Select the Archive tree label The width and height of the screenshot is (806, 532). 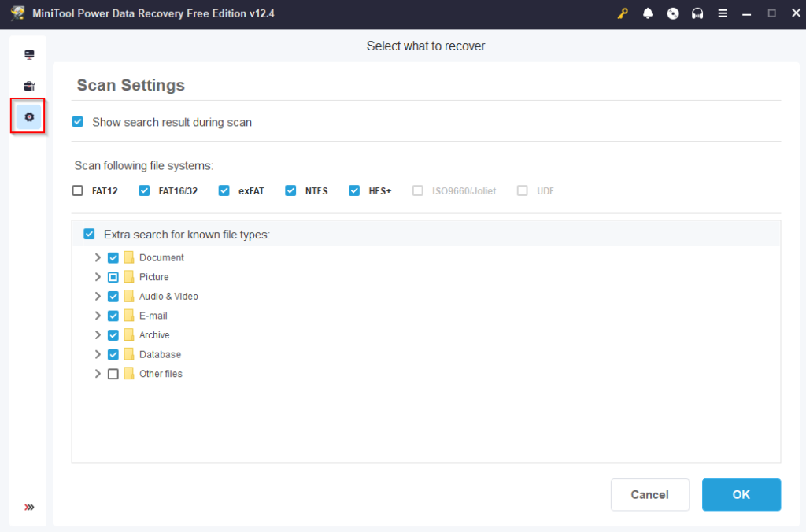click(x=154, y=335)
